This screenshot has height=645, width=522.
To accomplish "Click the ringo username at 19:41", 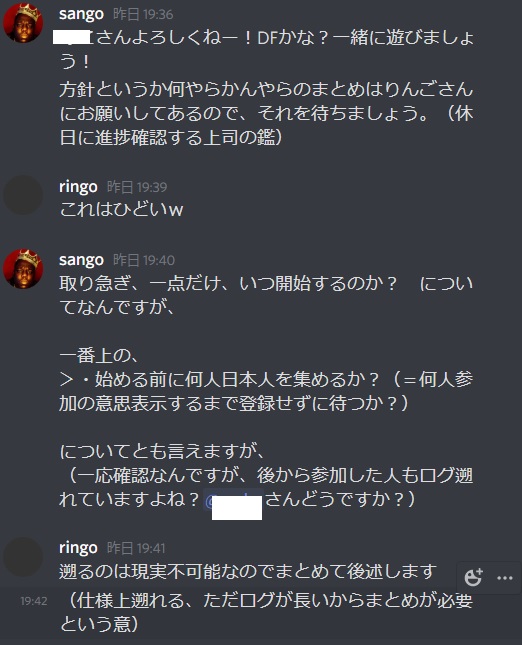I will (78, 548).
